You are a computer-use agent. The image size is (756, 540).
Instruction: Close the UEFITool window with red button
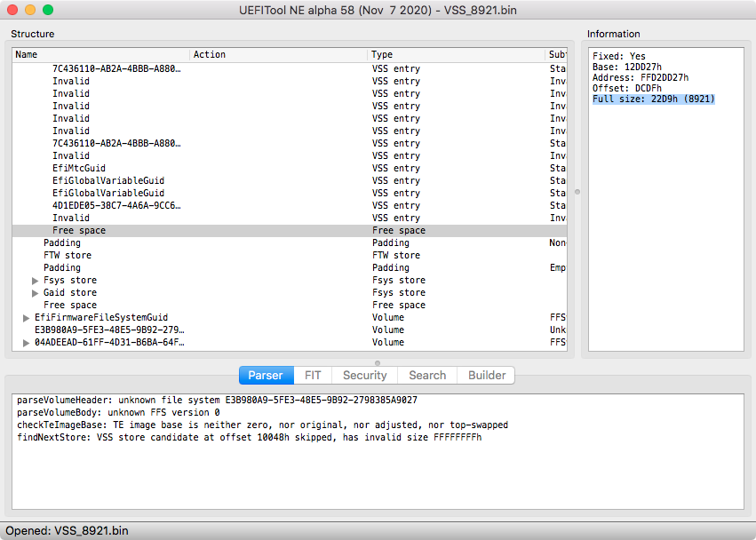pos(12,10)
